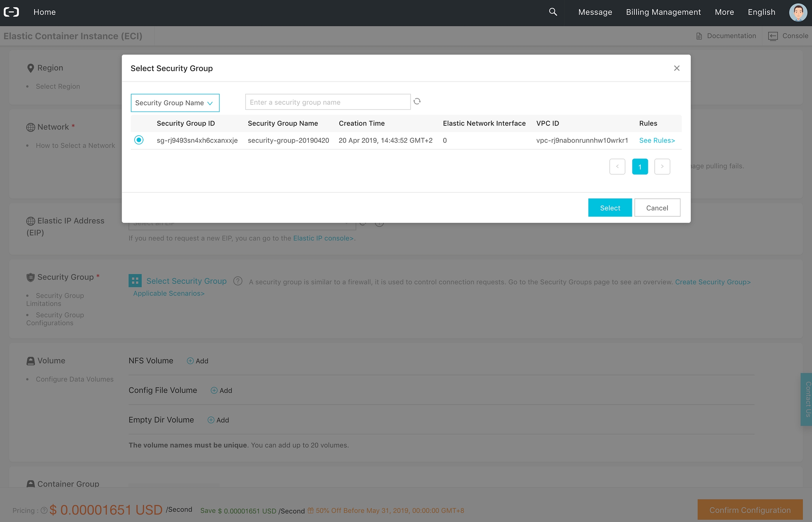Click the Region location pin icon
This screenshot has width=812, height=522.
(x=31, y=68)
